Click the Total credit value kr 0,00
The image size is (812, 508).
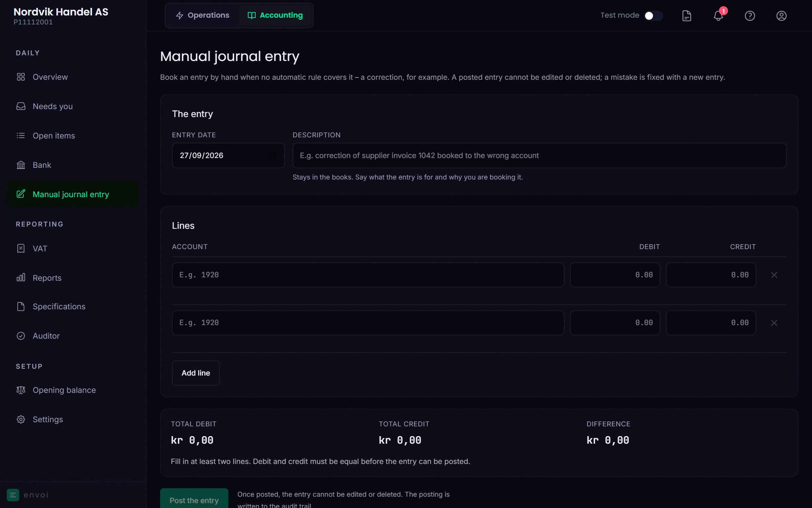[400, 440]
